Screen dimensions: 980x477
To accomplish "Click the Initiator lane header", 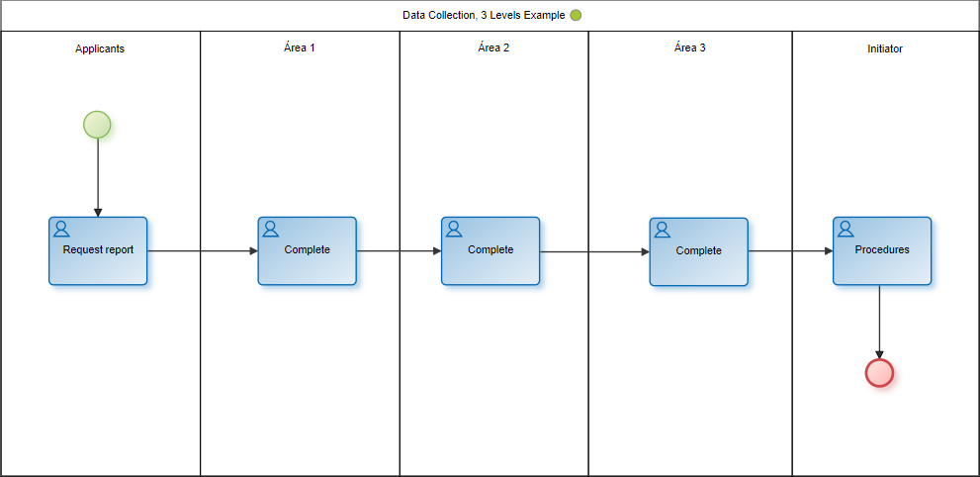I will [884, 48].
